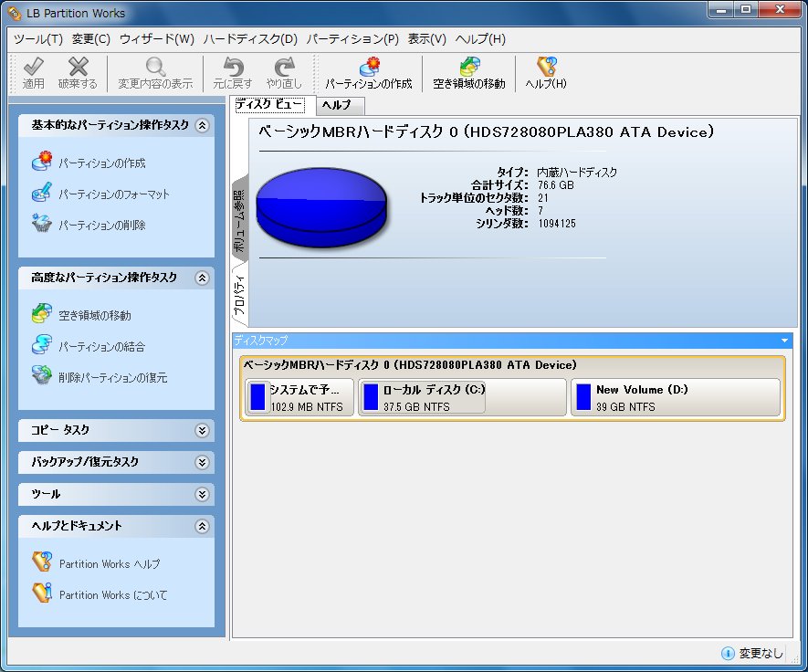808x672 pixels.
Task: Click the Partition Works ヘルプ link text
Action: [x=110, y=563]
